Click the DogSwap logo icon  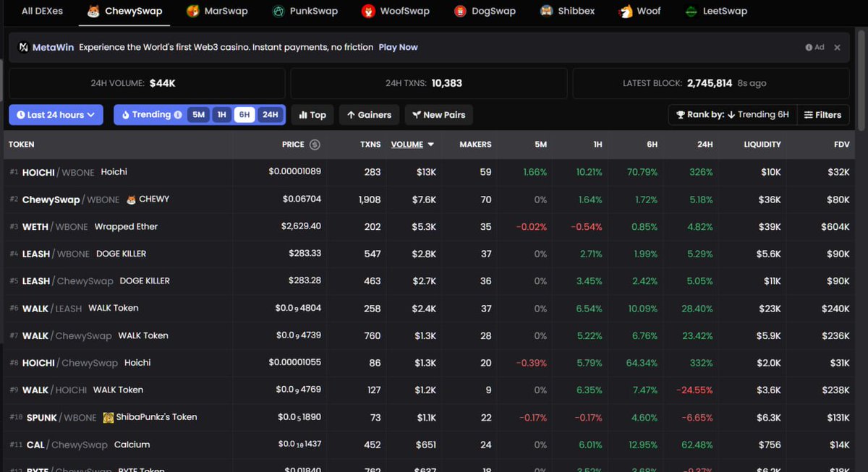461,12
